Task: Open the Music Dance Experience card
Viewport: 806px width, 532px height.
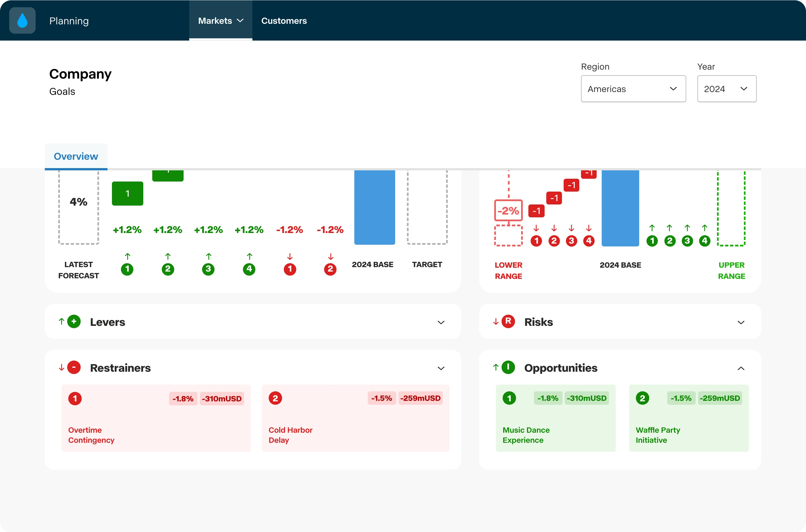Action: pos(556,418)
